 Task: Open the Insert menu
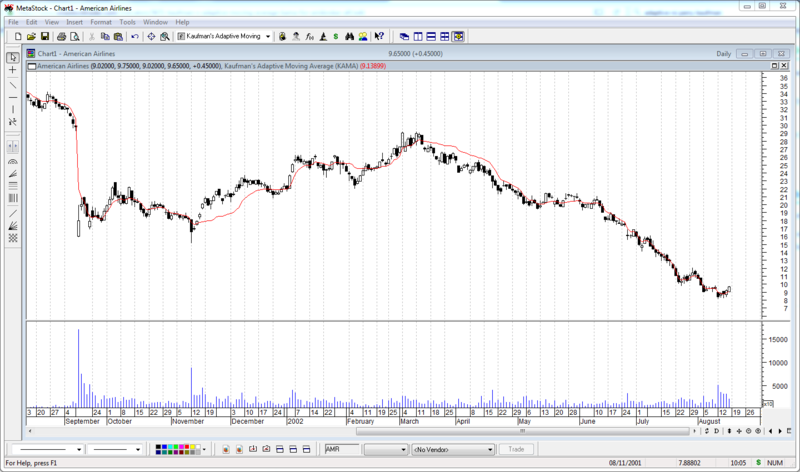coord(74,22)
